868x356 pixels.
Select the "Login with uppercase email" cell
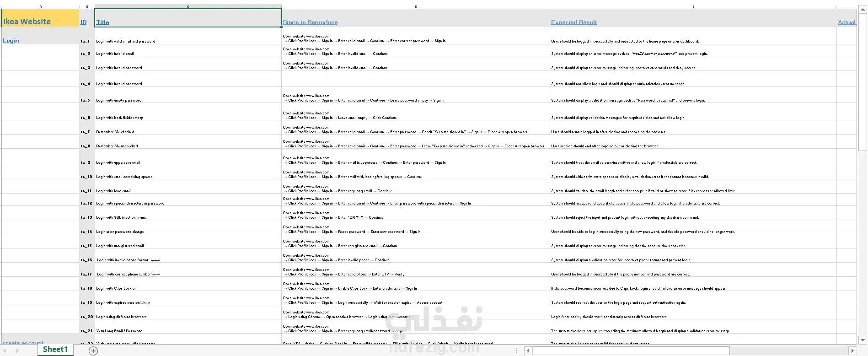pyautogui.click(x=188, y=157)
